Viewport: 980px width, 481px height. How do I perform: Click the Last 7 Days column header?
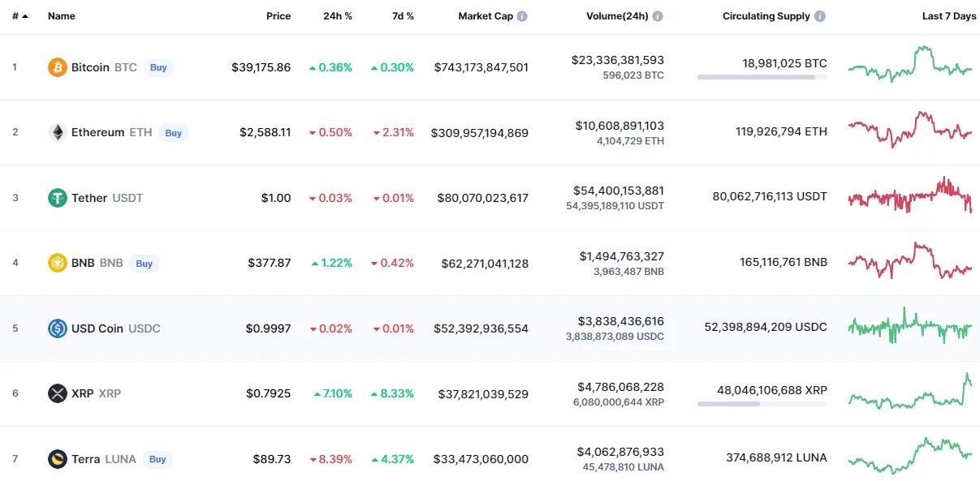pos(949,16)
